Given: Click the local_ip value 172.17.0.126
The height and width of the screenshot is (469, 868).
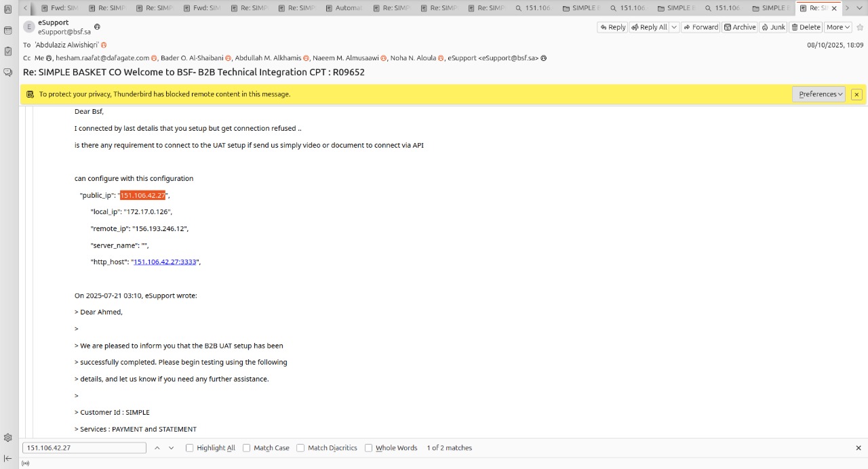Looking at the screenshot, I should (x=148, y=211).
